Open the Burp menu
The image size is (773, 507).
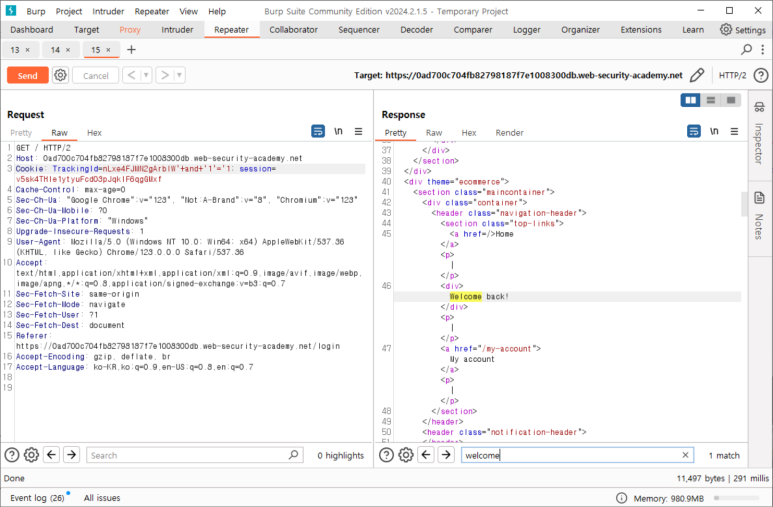pos(35,11)
